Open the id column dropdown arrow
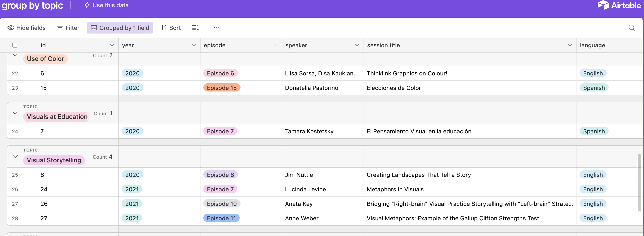Image resolution: width=644 pixels, height=236 pixels. pos(112,45)
